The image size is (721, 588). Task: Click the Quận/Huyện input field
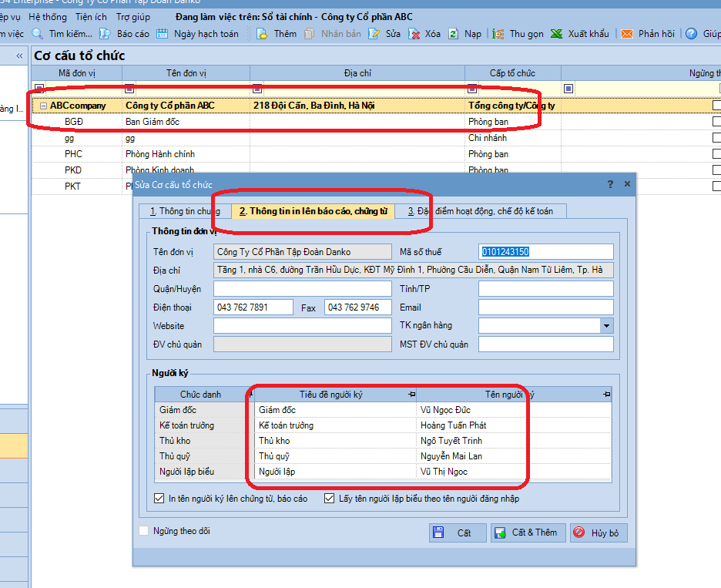[x=303, y=288]
